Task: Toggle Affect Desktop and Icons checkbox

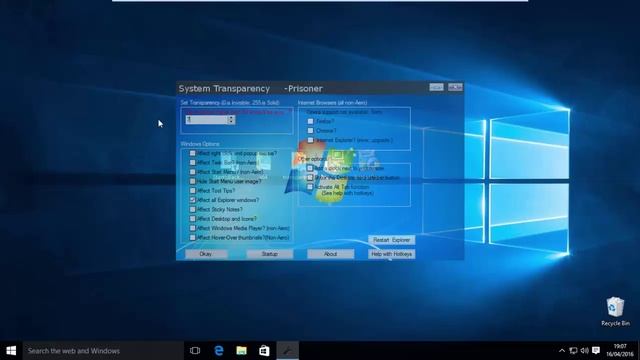Action: (193, 219)
